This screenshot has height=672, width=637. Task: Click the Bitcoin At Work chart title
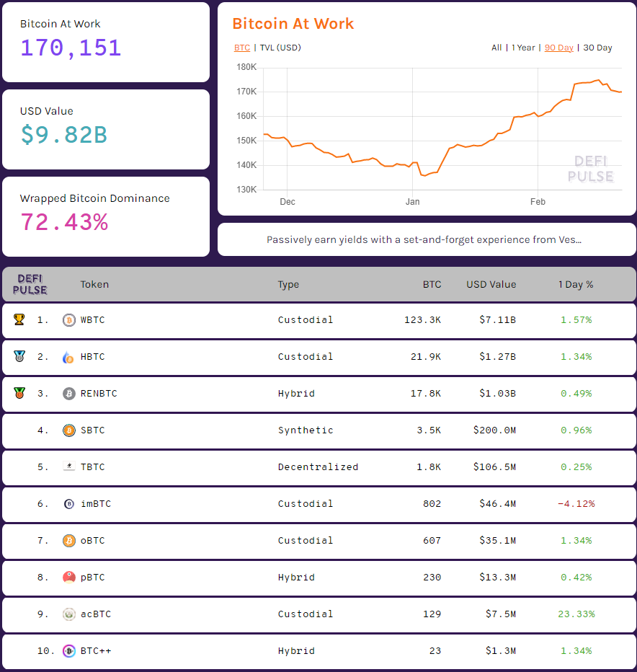293,24
